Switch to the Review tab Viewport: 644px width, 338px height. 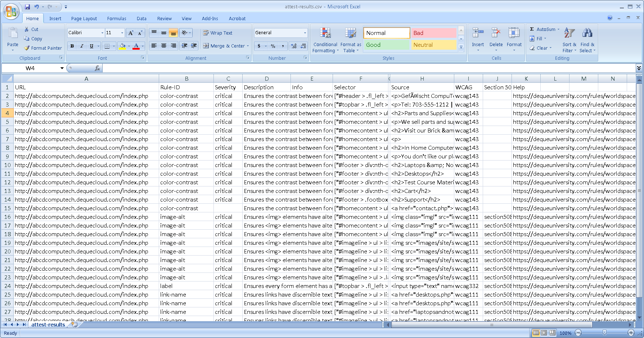tap(164, 18)
